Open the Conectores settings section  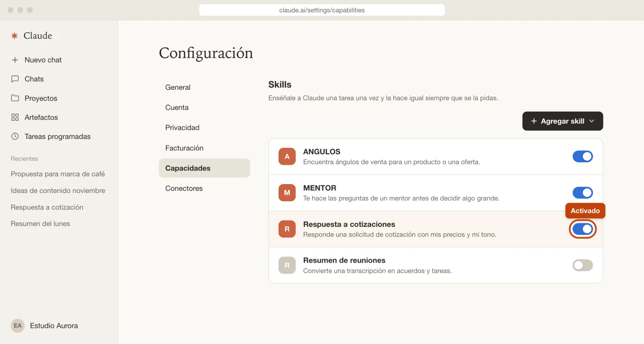point(204,188)
